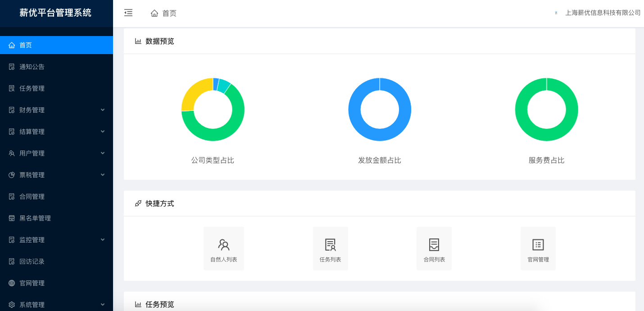Open the 任务列表 shortcut icon
The height and width of the screenshot is (311, 644).
click(331, 245)
